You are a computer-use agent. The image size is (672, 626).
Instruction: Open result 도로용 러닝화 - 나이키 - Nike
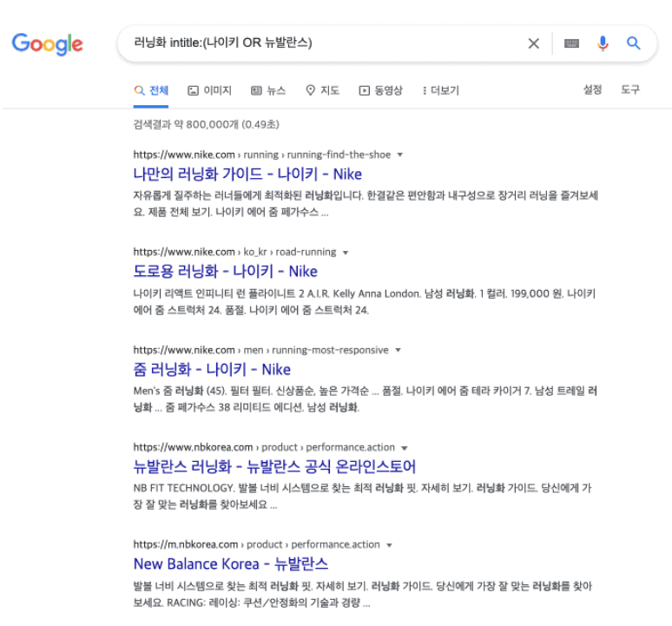click(225, 271)
